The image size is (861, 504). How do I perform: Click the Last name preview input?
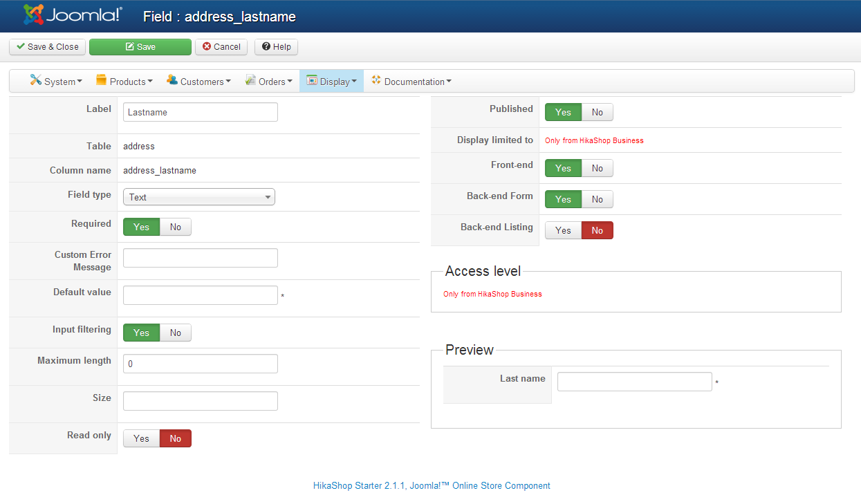pos(635,382)
